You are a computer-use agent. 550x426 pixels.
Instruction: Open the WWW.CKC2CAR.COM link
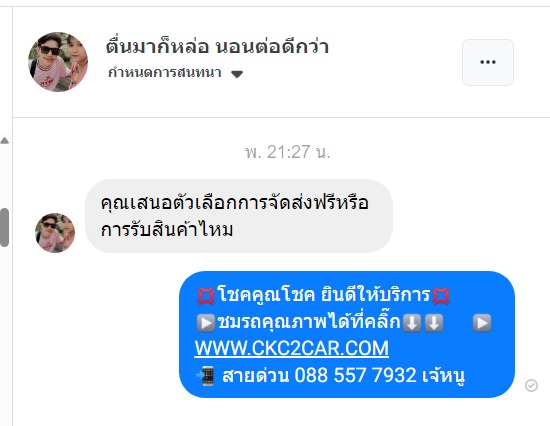point(291,348)
